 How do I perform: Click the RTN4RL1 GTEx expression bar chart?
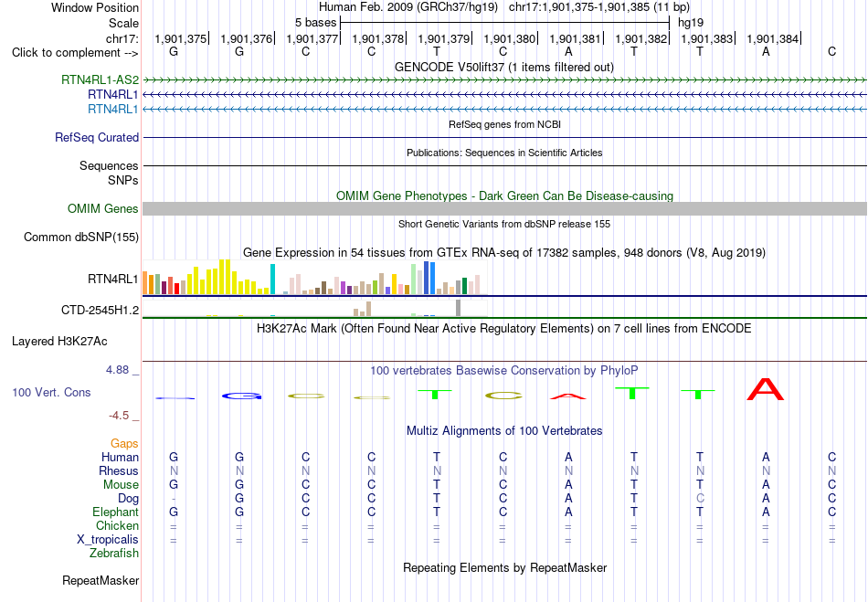click(x=314, y=277)
